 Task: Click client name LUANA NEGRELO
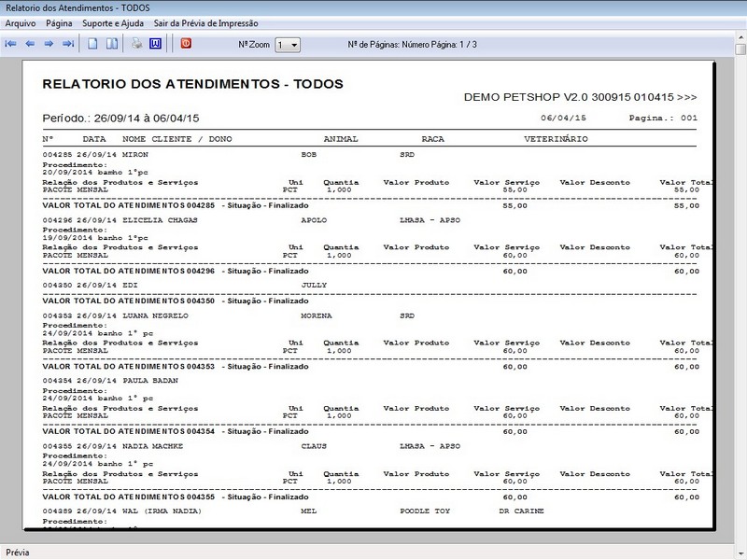(155, 315)
